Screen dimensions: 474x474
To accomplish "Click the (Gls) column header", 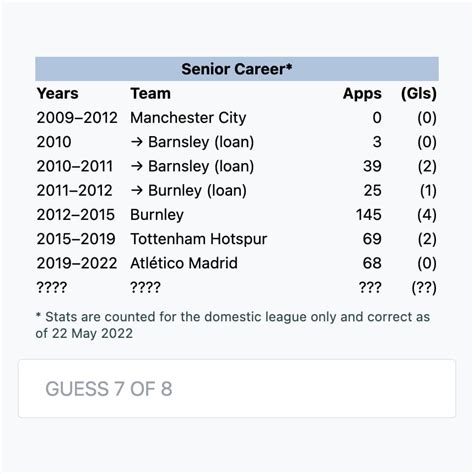I will (419, 94).
